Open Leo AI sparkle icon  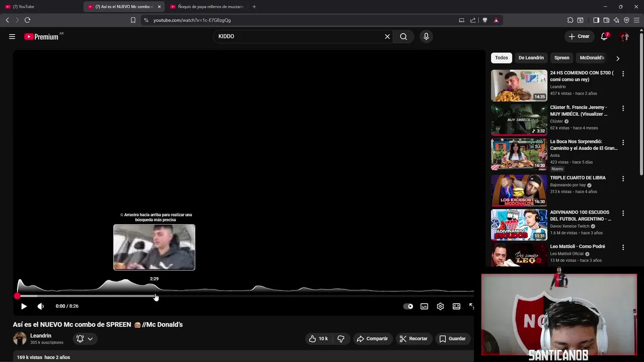pyautogui.click(x=616, y=20)
